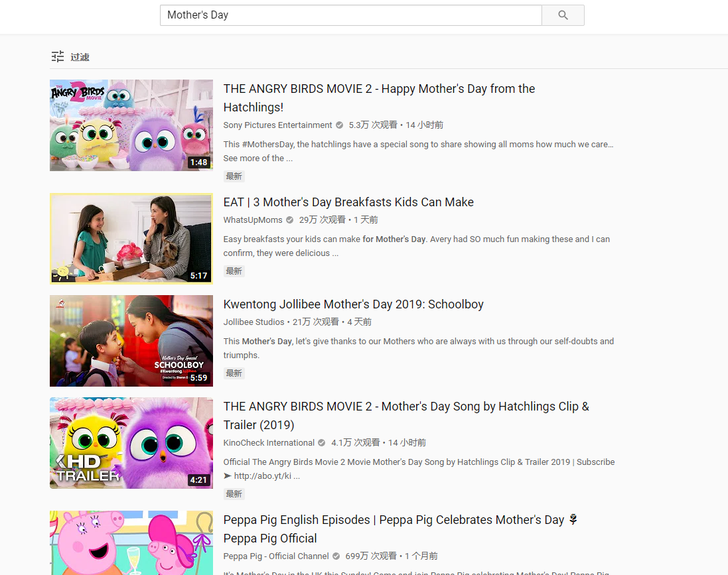Click Sony Pictures verified checkmark badge
Screen dimensions: 728x575
click(339, 125)
